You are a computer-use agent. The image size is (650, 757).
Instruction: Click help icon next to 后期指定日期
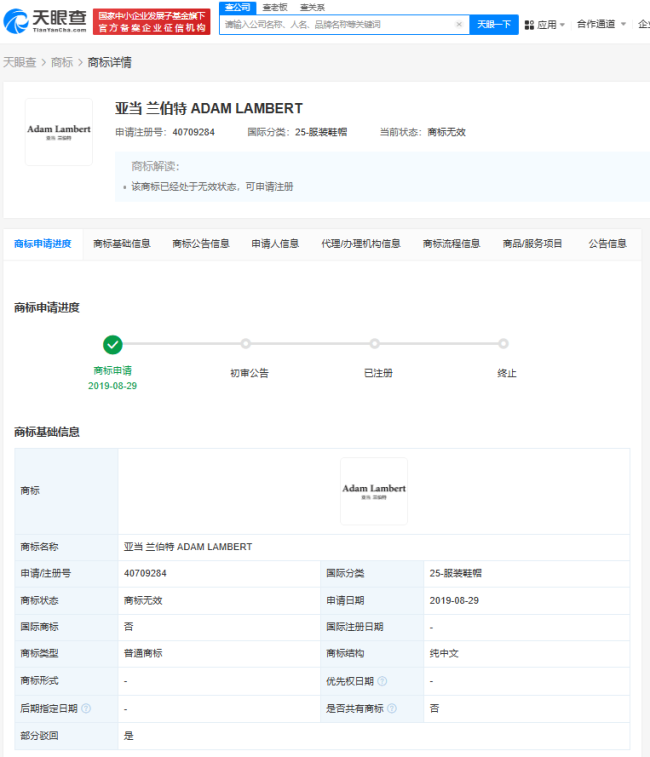(86, 708)
